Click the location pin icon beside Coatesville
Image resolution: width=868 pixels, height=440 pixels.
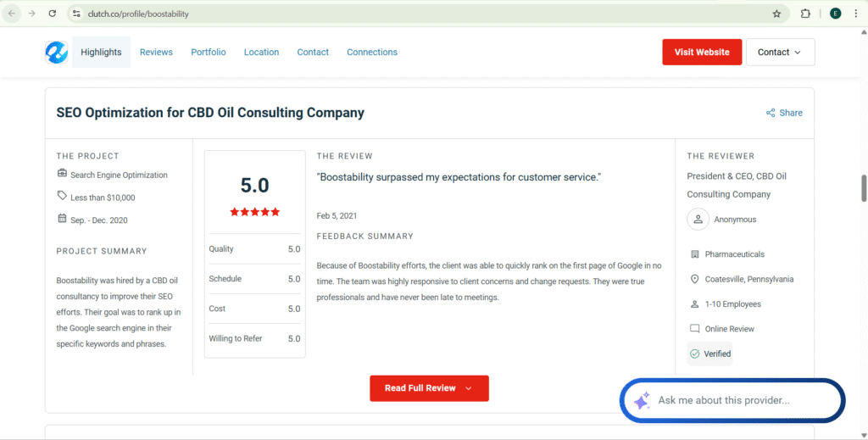click(695, 279)
